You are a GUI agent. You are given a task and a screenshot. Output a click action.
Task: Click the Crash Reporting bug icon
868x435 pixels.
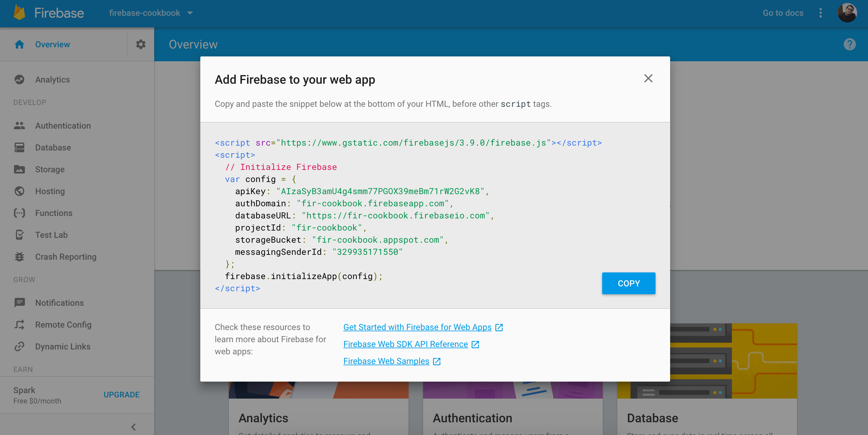click(19, 257)
